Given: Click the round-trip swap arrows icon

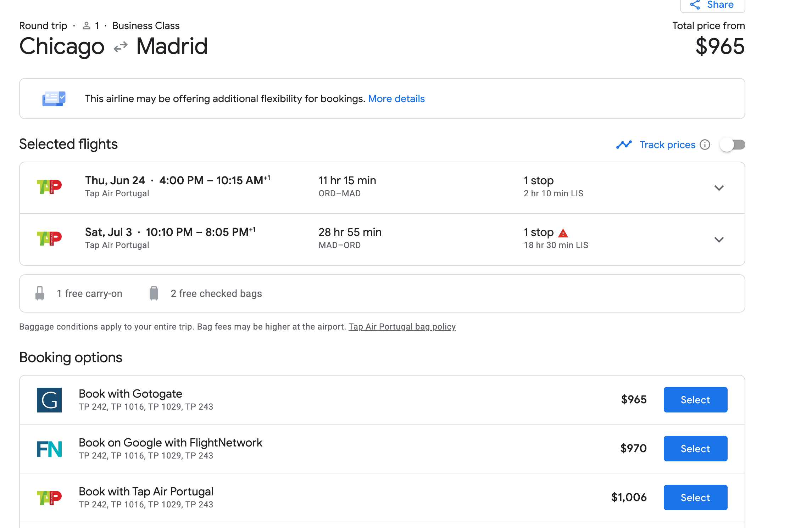Looking at the screenshot, I should click(121, 47).
